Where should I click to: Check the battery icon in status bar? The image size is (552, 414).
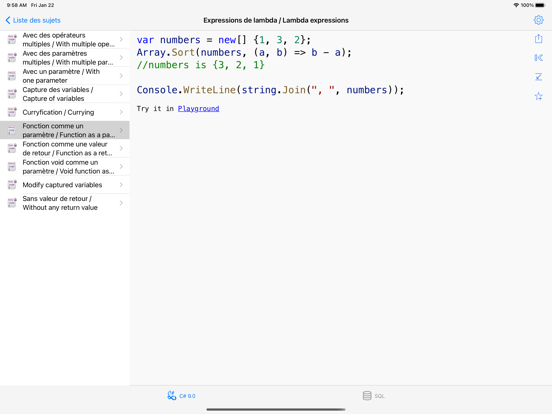pyautogui.click(x=540, y=5)
